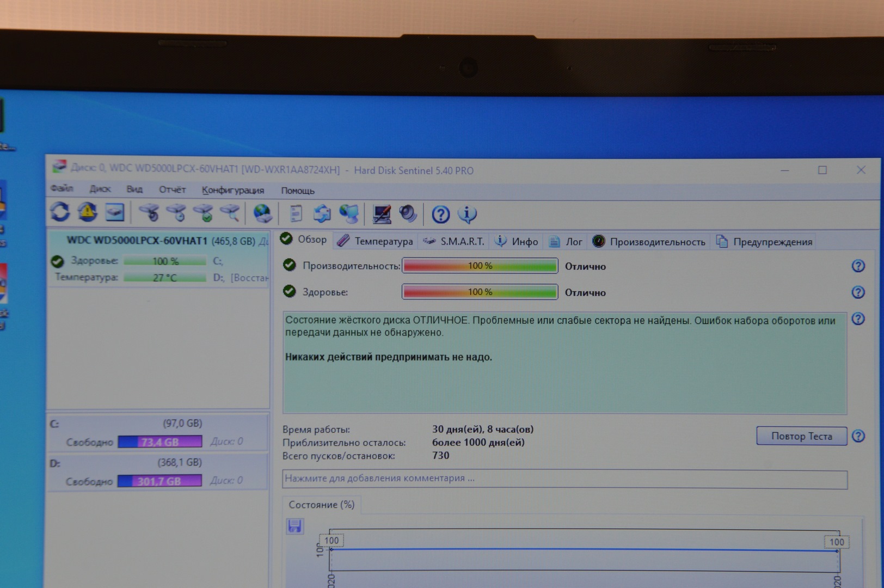
Task: Open the Конфигурация menu
Action: click(x=232, y=190)
